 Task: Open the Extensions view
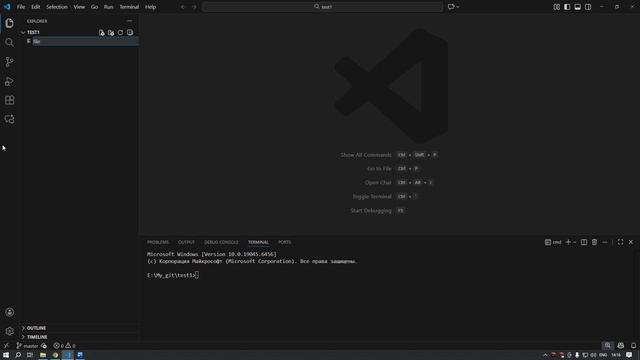click(x=9, y=100)
